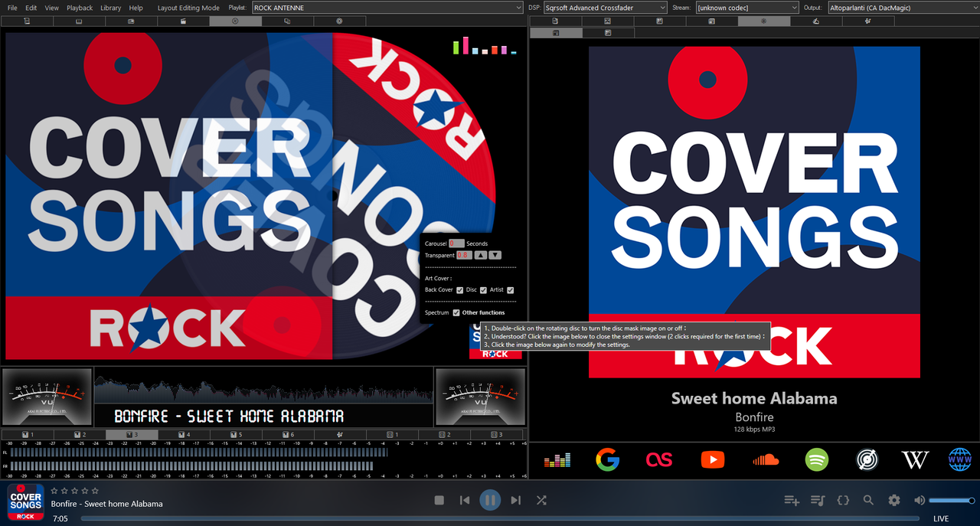Search the track on Google
Viewport: 980px width, 526px height.
[607, 459]
